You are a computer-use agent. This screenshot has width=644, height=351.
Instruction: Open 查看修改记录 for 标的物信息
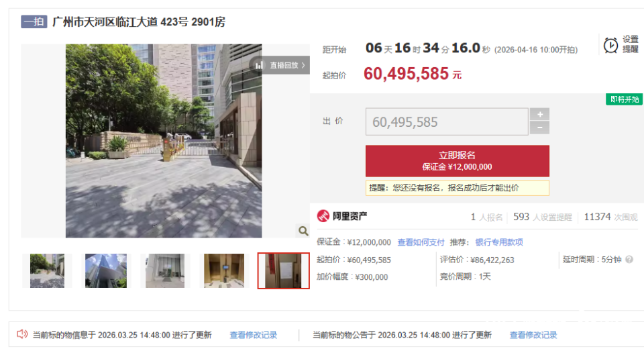pyautogui.click(x=253, y=335)
